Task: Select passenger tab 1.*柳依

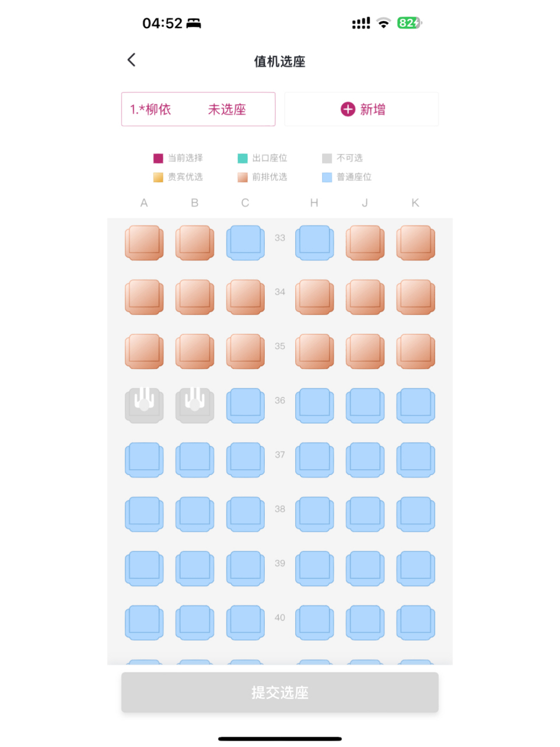Action: coord(150,109)
